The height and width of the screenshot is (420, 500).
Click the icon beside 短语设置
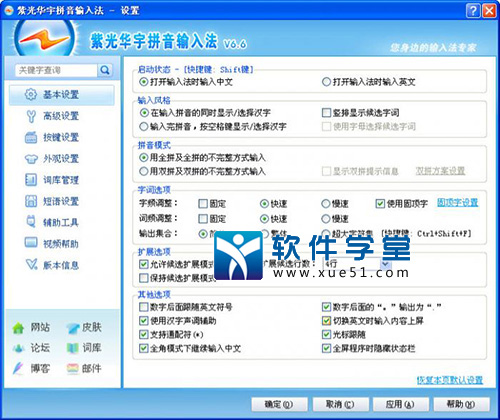[x=31, y=201]
